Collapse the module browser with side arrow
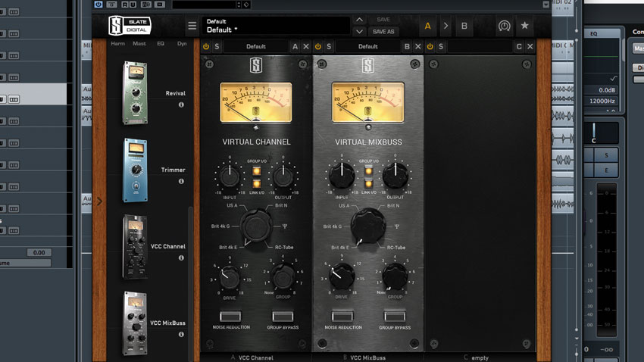Image resolution: width=644 pixels, height=362 pixels. click(x=100, y=201)
